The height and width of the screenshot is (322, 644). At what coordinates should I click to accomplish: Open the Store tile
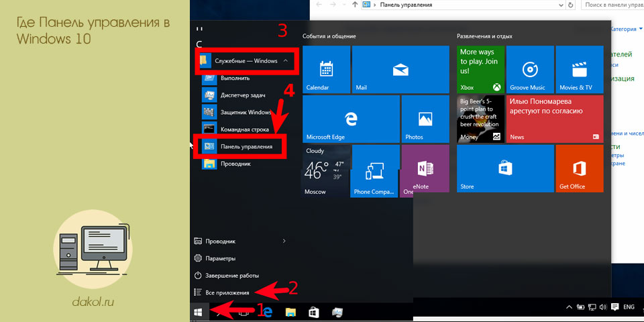[x=505, y=168]
